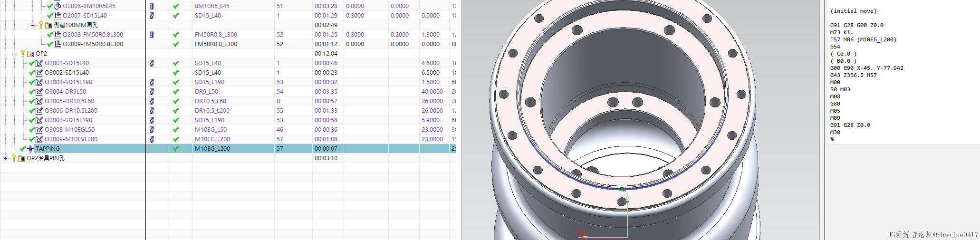Click the drilling icon of O3009-M10EVL200
The height and width of the screenshot is (240, 980).
pyautogui.click(x=39, y=139)
